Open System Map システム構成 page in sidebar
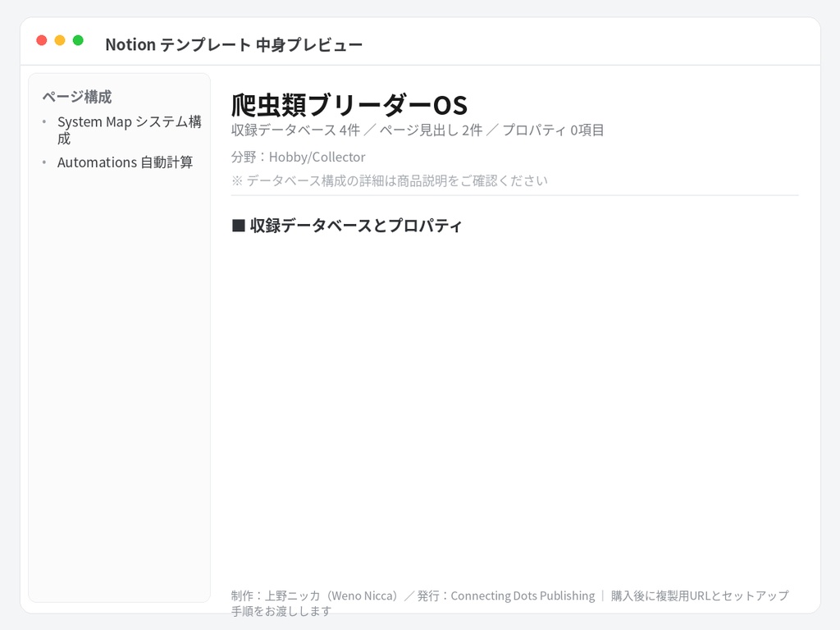Viewport: 840px width, 630px height. 129,130
